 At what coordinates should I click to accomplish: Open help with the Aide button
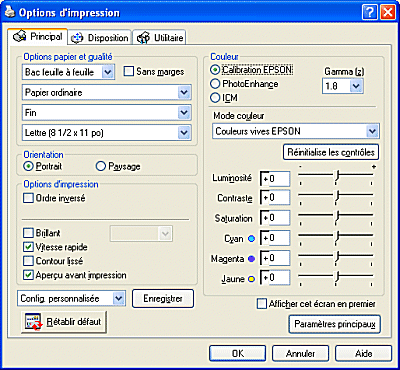(363, 353)
